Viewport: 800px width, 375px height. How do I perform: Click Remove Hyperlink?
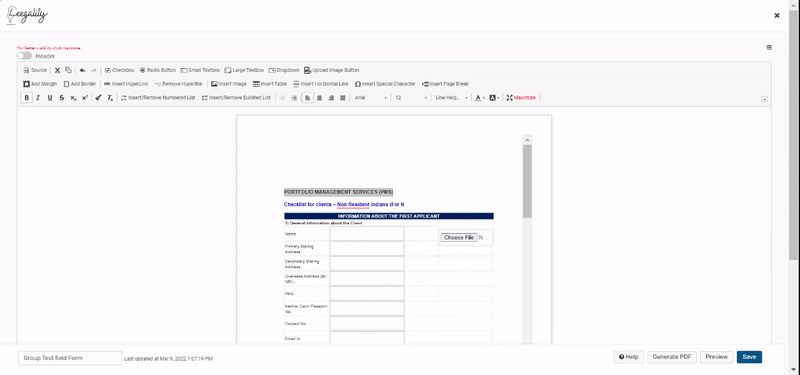(x=179, y=84)
